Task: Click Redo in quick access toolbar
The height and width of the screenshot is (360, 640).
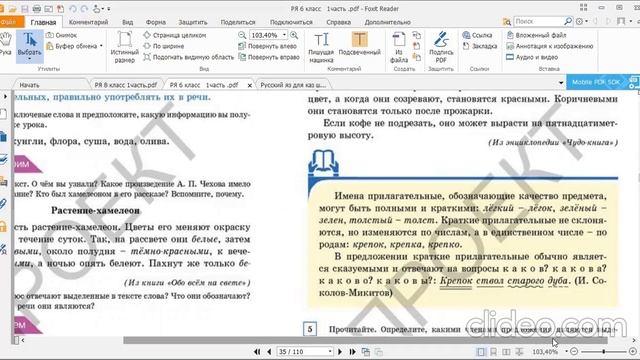Action: pos(84,9)
